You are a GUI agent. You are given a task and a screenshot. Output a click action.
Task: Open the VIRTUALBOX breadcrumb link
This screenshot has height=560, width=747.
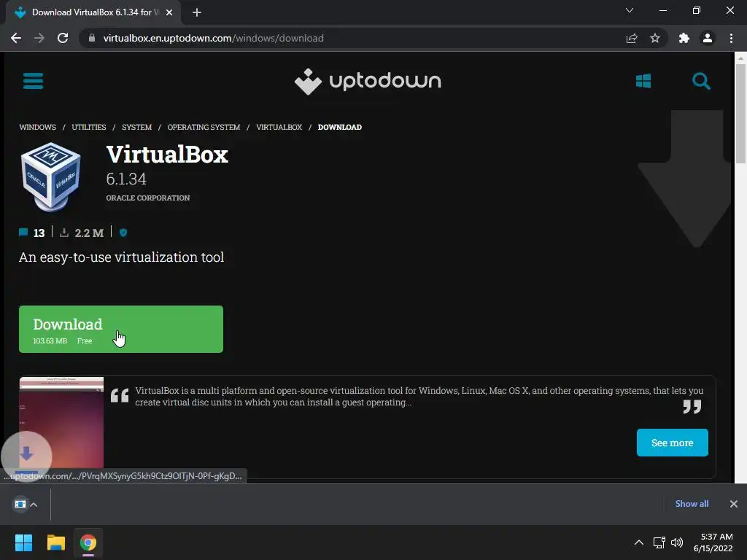coord(279,127)
